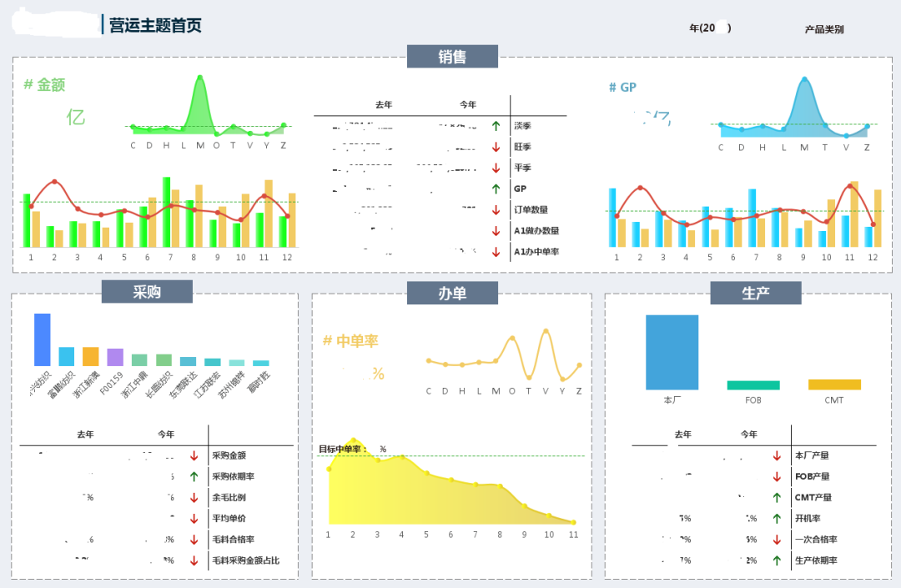Click the red down arrow beside 旺季
The height and width of the screenshot is (588, 901).
pos(496,147)
